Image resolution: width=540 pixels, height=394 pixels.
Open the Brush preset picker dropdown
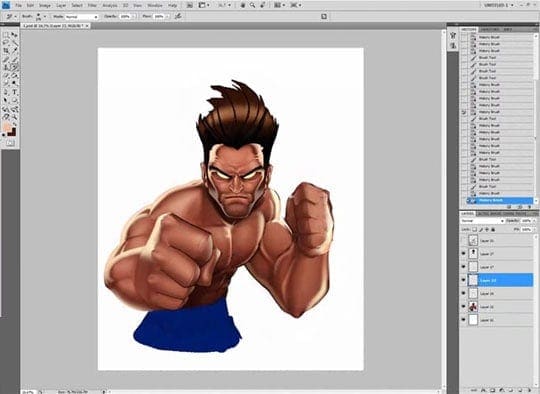[x=45, y=16]
